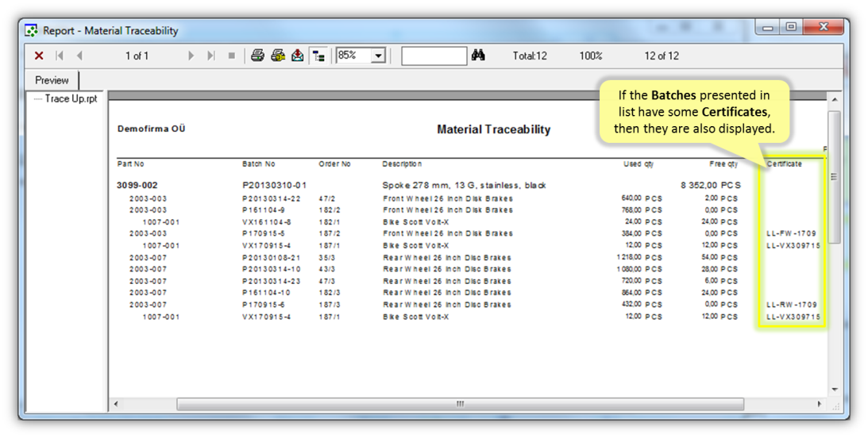Screen dimensions: 868x438
Task: Click the horizontal scrollbar thumb
Action: pyautogui.click(x=461, y=404)
